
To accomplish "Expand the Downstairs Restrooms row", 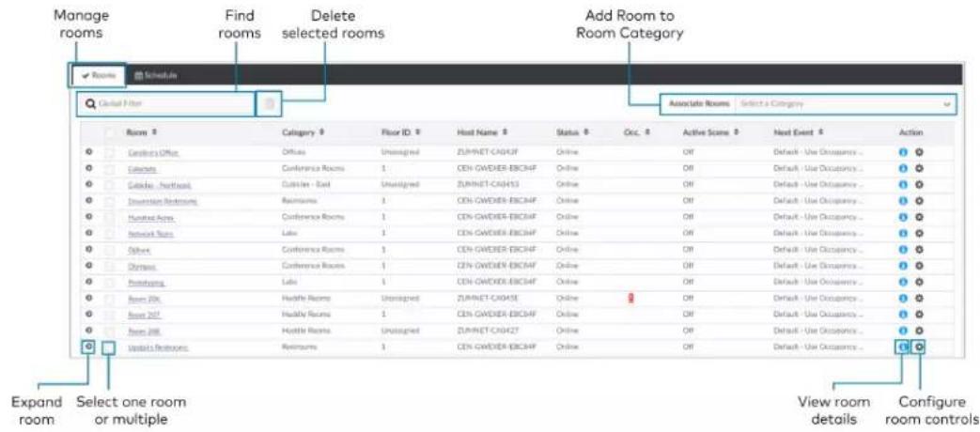I will coord(88,201).
